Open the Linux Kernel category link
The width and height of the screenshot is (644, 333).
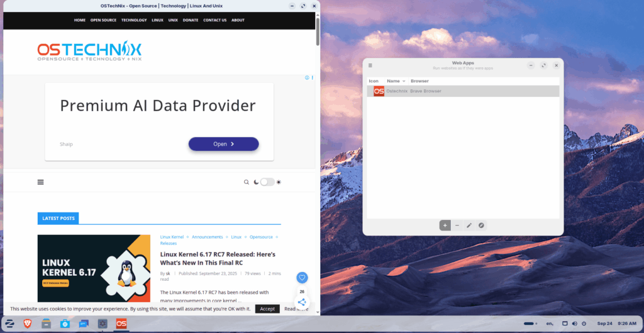point(172,237)
